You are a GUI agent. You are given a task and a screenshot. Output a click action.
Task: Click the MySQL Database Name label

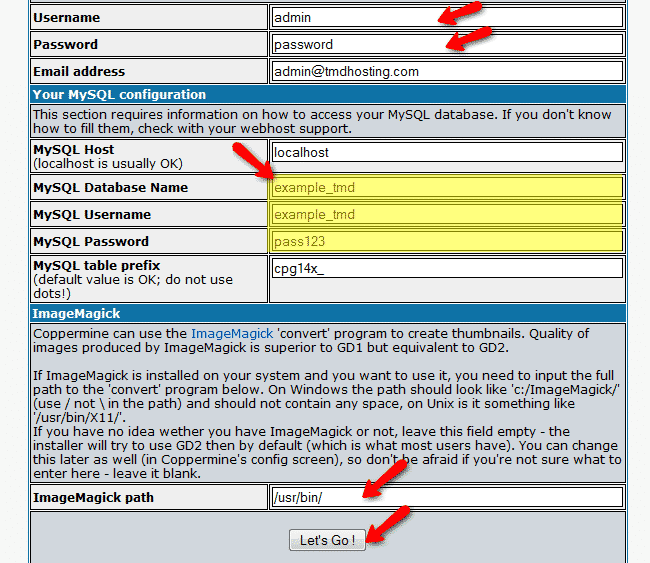tap(110, 188)
